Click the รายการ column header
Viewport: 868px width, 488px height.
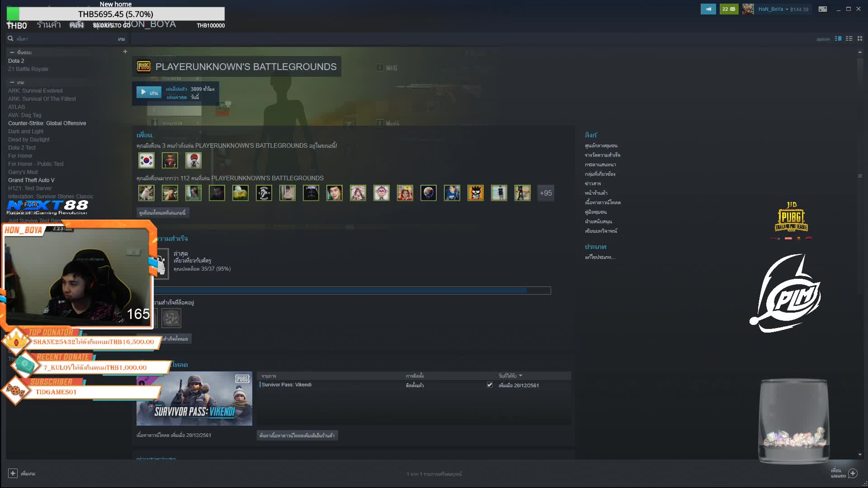[269, 376]
